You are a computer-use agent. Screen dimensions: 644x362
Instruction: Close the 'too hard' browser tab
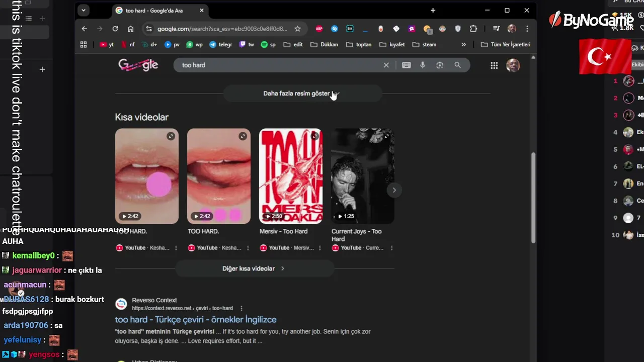(202, 11)
